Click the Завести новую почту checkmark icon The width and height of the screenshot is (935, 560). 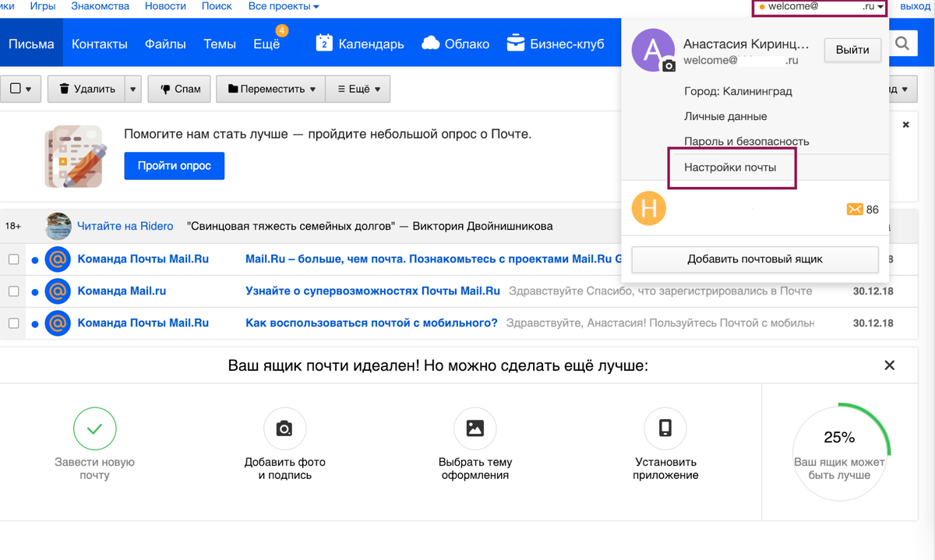coord(94,428)
